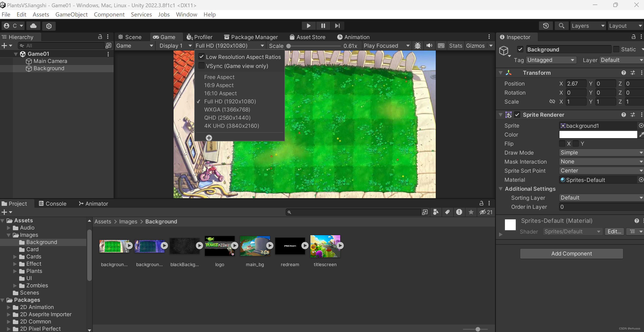
Task: Uncheck Low Resolution Aspect Ratios
Action: (202, 57)
